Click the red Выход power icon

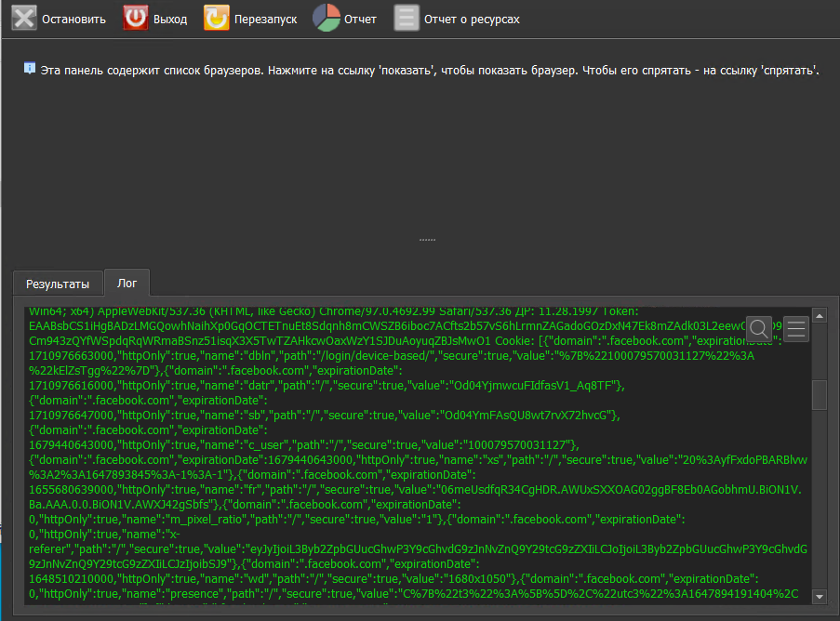coord(136,18)
